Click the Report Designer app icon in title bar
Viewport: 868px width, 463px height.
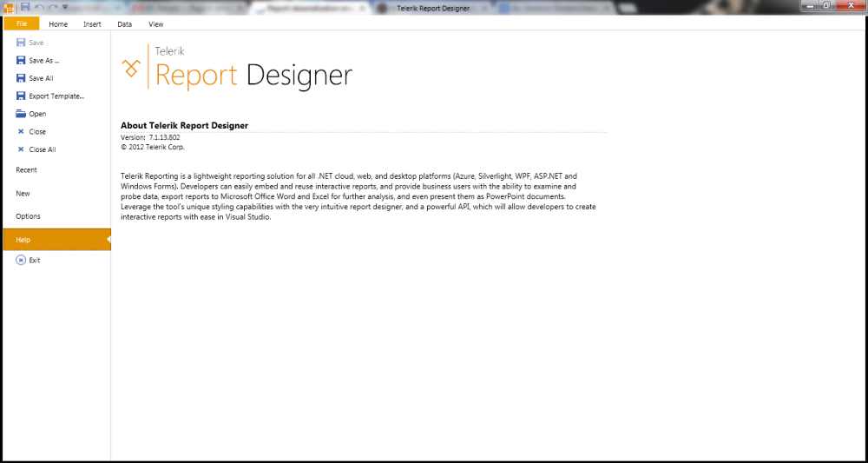[8, 7]
